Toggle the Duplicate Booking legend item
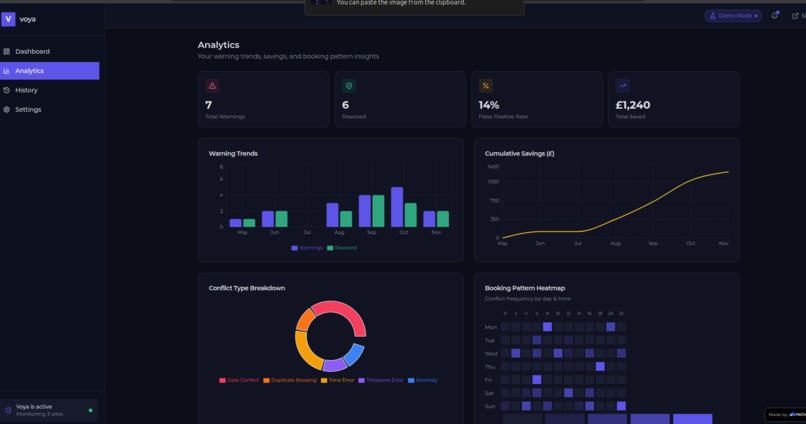 (x=290, y=380)
